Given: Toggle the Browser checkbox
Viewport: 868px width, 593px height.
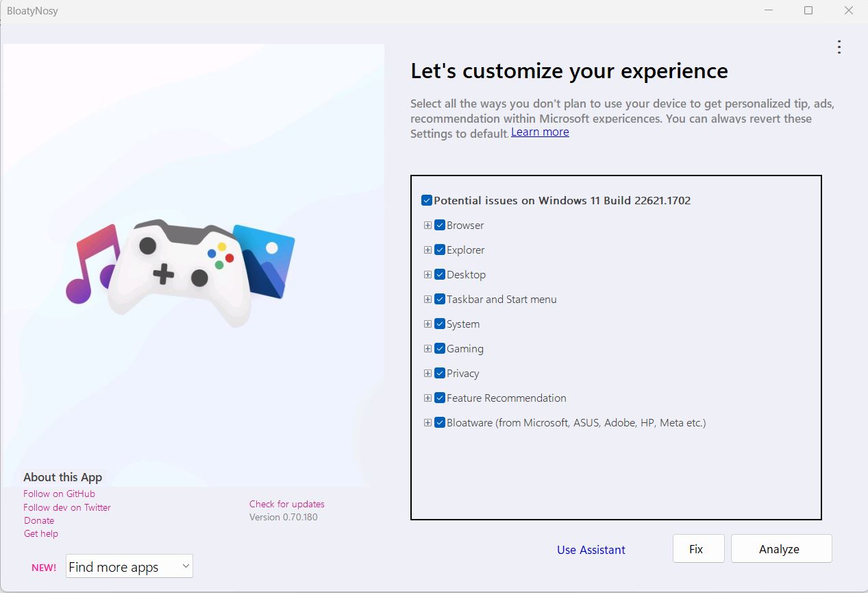Looking at the screenshot, I should tap(440, 225).
